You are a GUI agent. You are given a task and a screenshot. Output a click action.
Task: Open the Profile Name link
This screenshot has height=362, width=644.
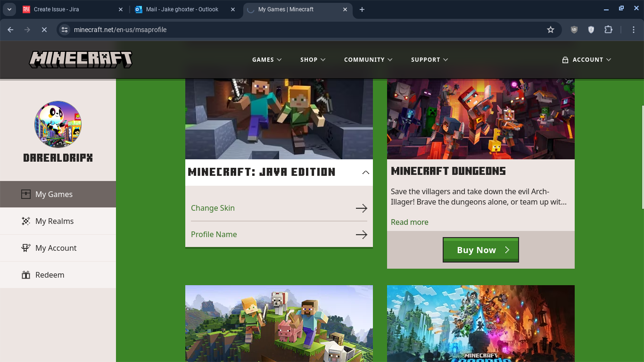(214, 234)
